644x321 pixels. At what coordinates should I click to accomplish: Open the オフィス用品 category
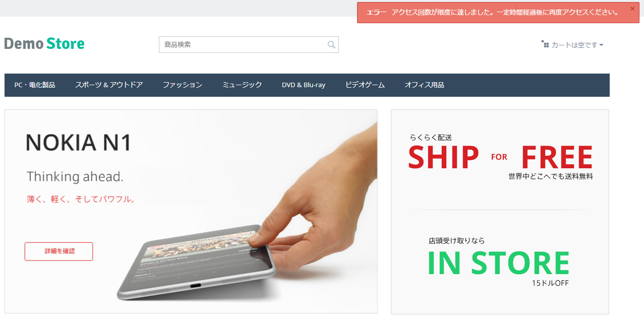coord(425,85)
